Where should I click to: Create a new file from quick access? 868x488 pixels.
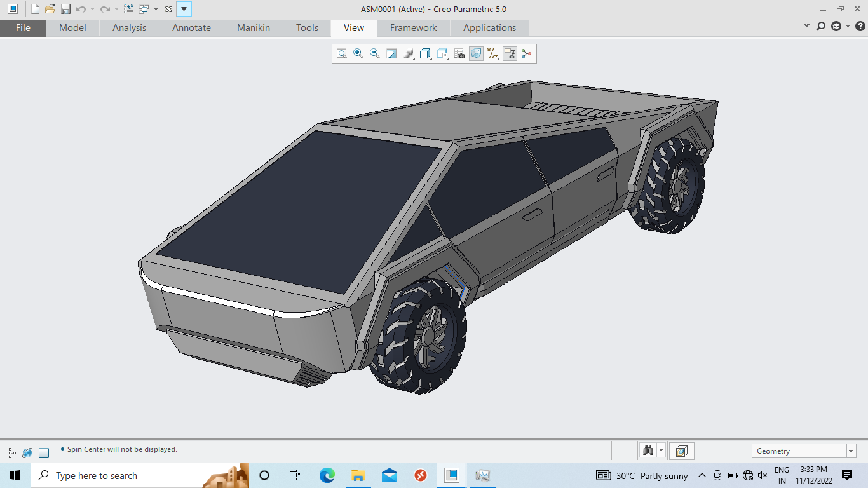click(36, 9)
